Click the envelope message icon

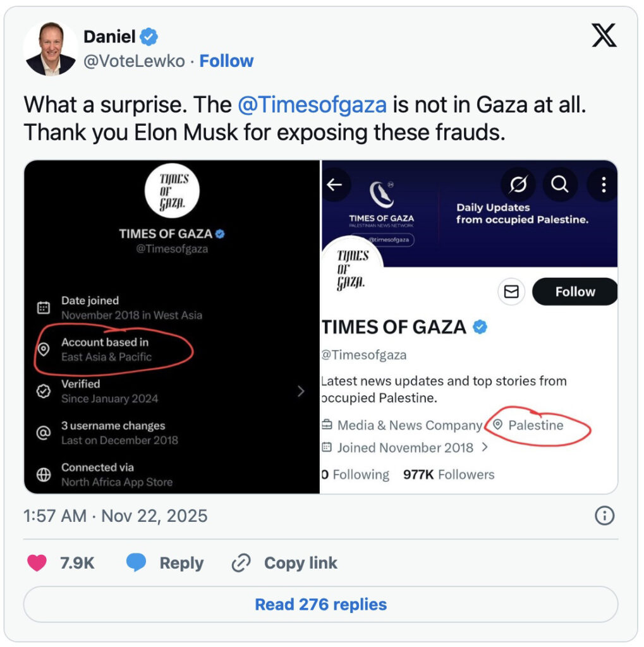click(511, 291)
